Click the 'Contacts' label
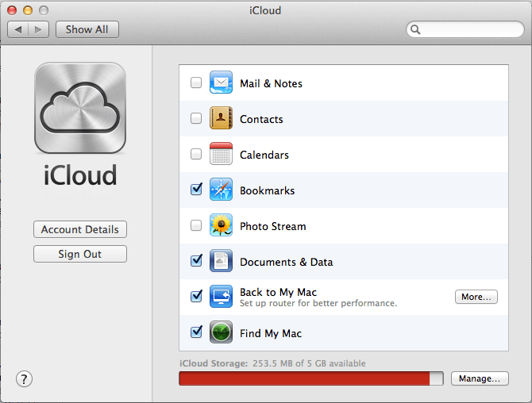The height and width of the screenshot is (403, 532). pyautogui.click(x=261, y=119)
